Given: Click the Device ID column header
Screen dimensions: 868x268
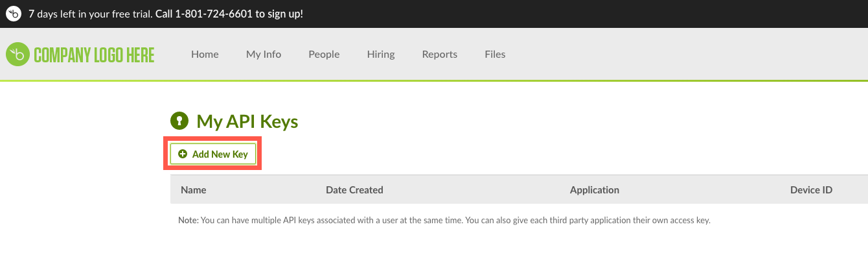Looking at the screenshot, I should click(x=811, y=190).
